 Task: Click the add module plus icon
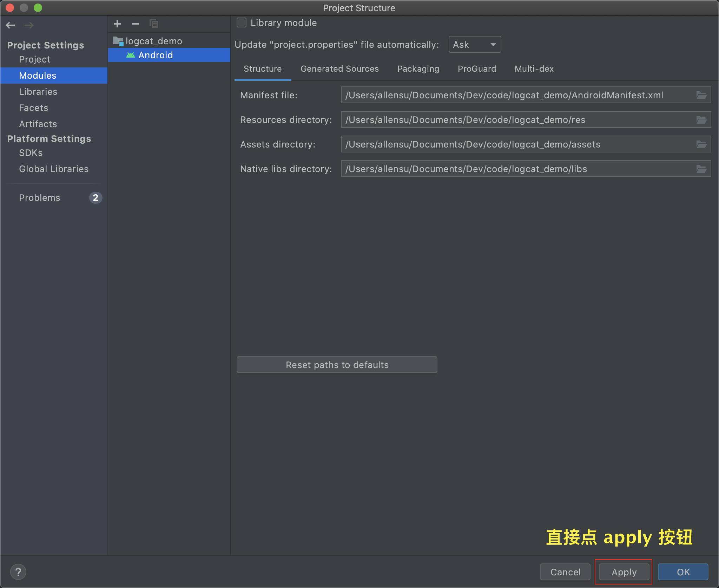pos(117,24)
